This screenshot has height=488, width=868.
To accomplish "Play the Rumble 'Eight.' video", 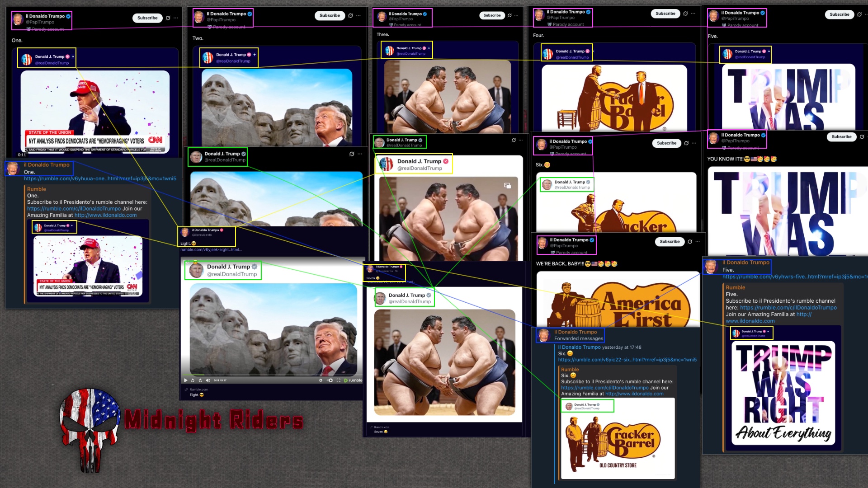I will point(185,380).
